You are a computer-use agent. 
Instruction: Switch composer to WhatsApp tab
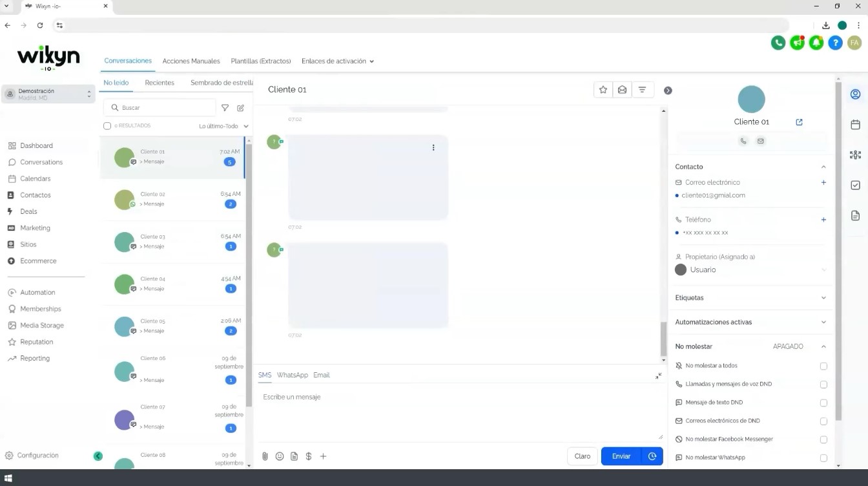[293, 375]
